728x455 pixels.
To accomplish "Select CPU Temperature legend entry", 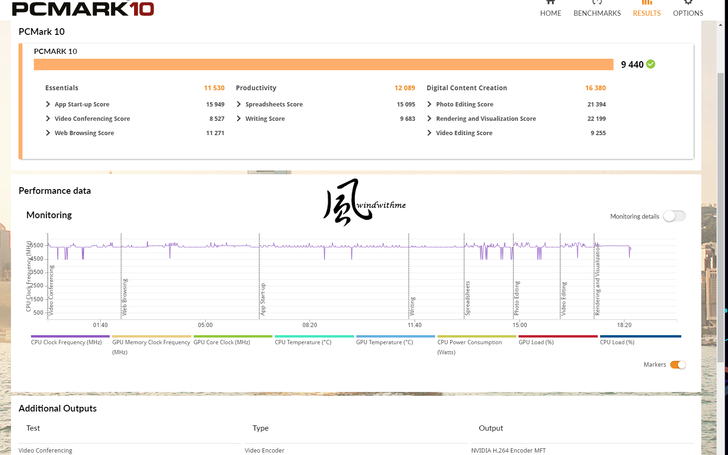I will click(x=314, y=340).
